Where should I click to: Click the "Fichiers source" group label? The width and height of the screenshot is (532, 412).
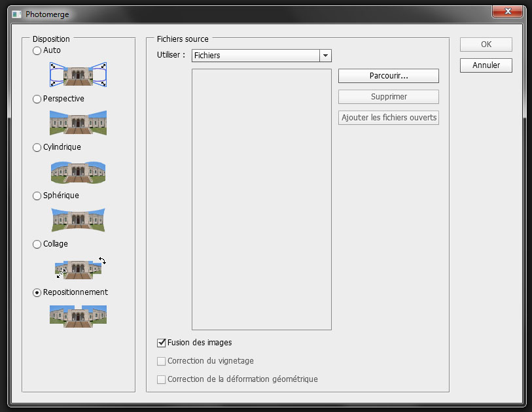(x=183, y=39)
